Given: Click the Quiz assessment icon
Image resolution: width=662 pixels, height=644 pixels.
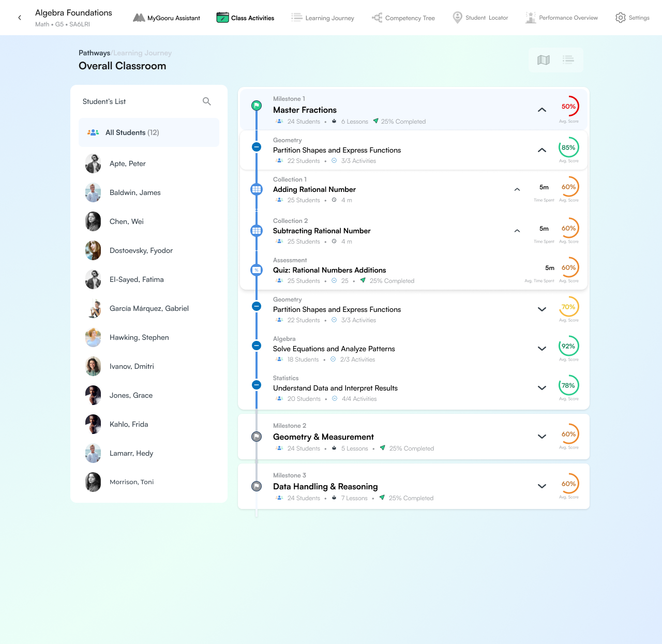Looking at the screenshot, I should (257, 270).
